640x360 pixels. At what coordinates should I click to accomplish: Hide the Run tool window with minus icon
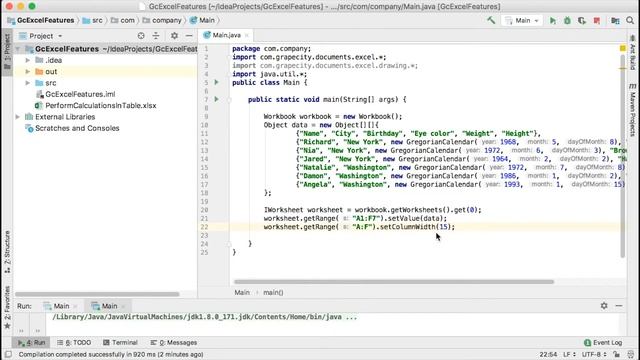point(619,306)
